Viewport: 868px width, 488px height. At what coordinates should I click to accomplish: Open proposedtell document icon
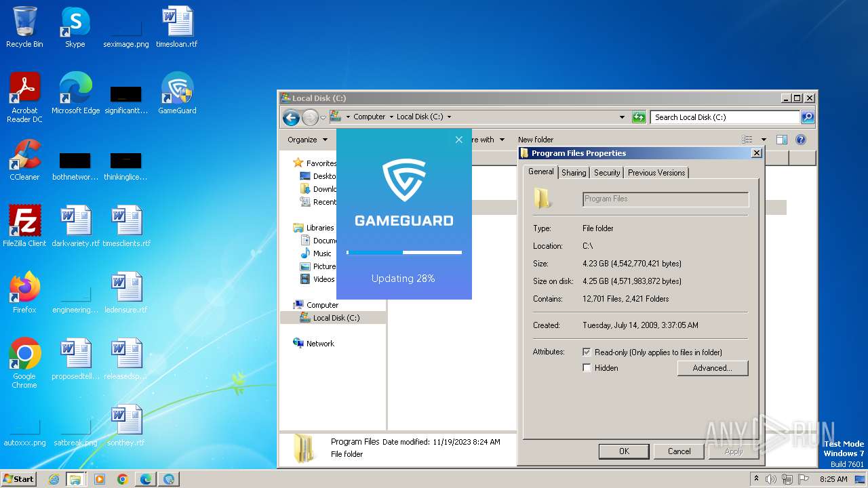point(75,359)
